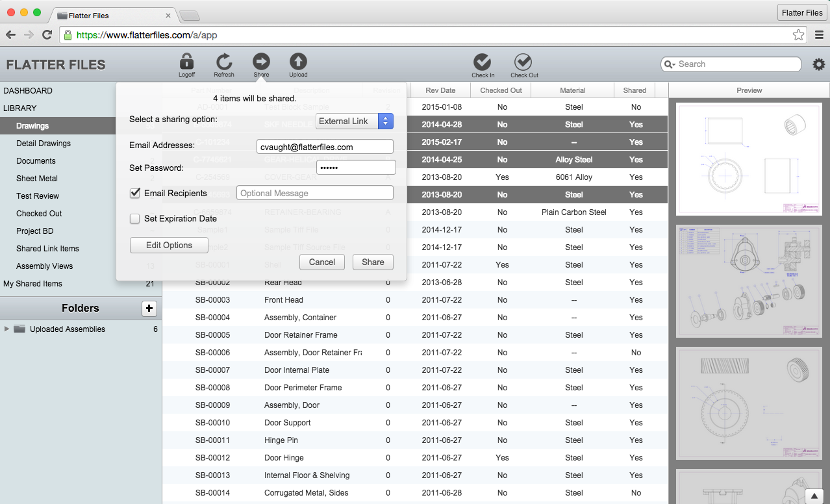This screenshot has height=504, width=830.
Task: Click the Alloy Steel material cell
Action: (574, 160)
